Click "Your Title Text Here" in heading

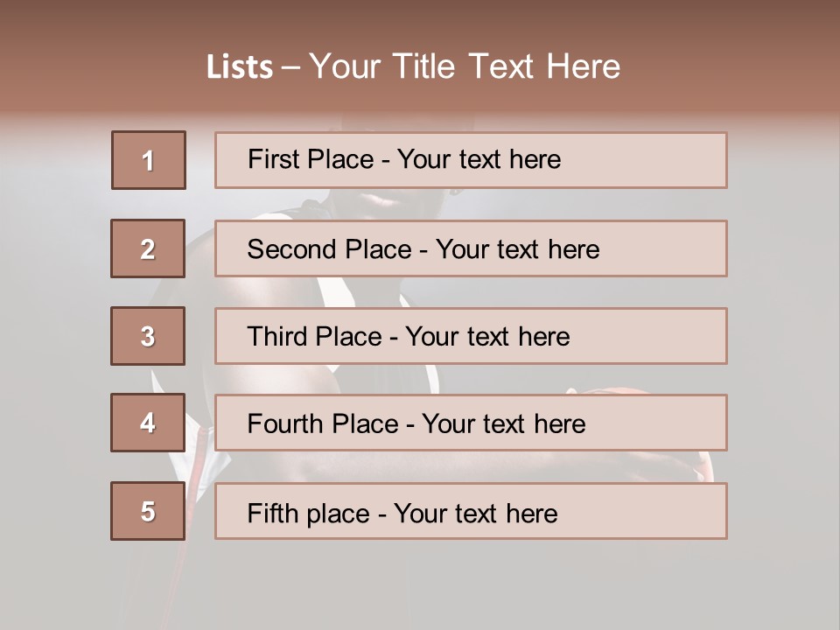click(x=465, y=66)
